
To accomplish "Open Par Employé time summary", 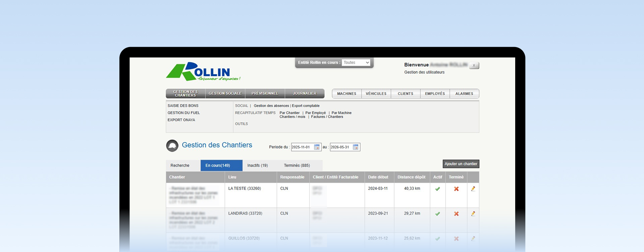I will point(316,113).
